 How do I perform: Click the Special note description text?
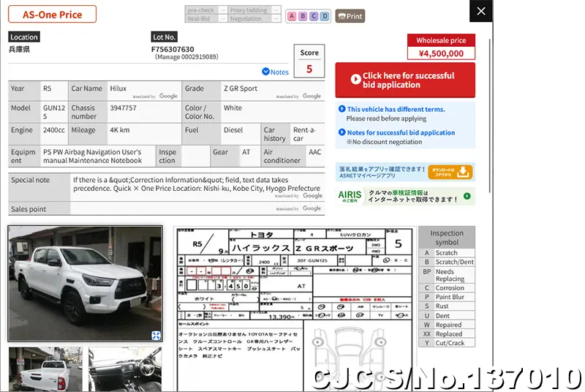point(197,184)
